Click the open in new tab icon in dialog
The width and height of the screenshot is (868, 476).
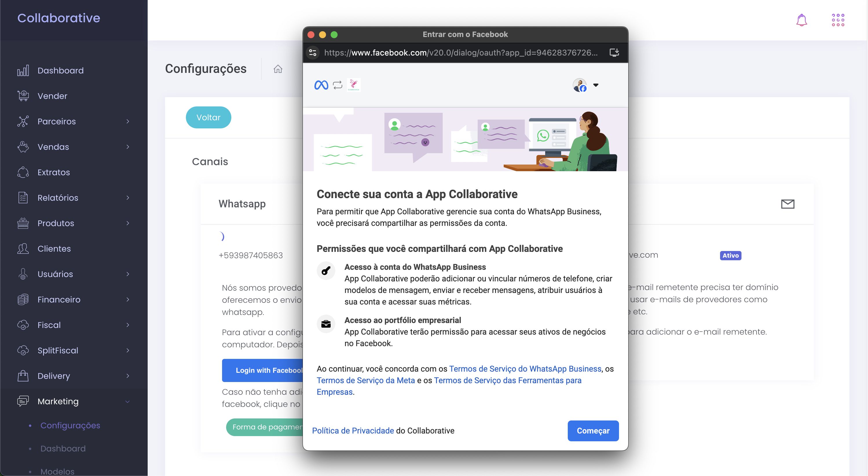(x=614, y=53)
